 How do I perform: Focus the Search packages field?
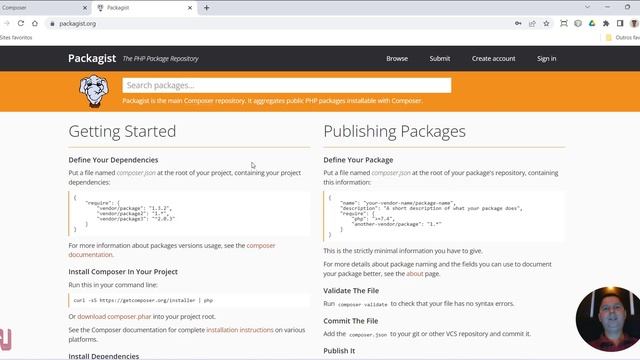[x=287, y=85]
